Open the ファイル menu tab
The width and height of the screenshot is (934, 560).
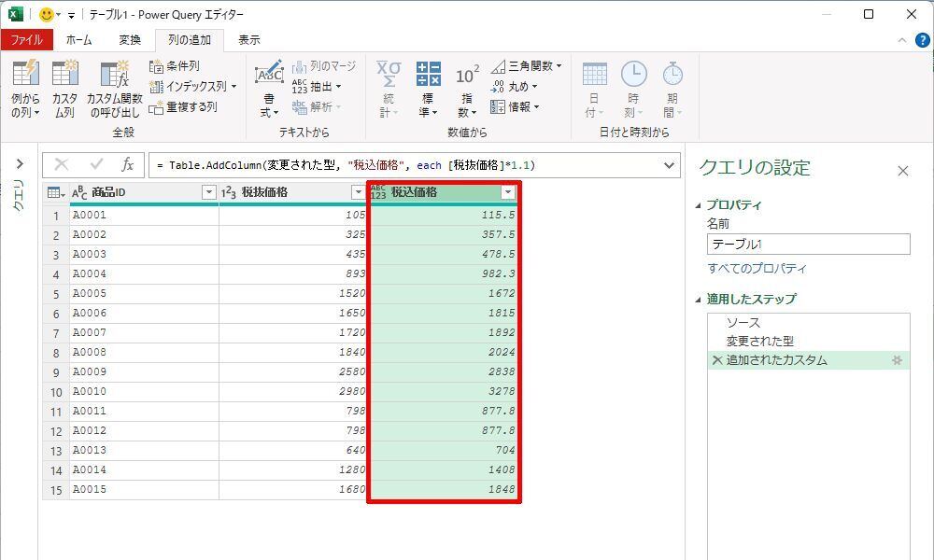[26, 40]
